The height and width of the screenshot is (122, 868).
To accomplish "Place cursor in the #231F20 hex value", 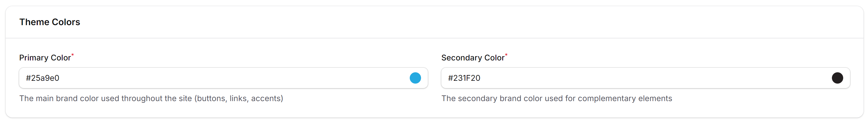I will [x=464, y=78].
